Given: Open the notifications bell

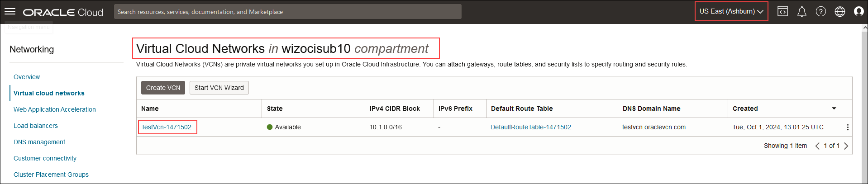Looking at the screenshot, I should [x=801, y=12].
